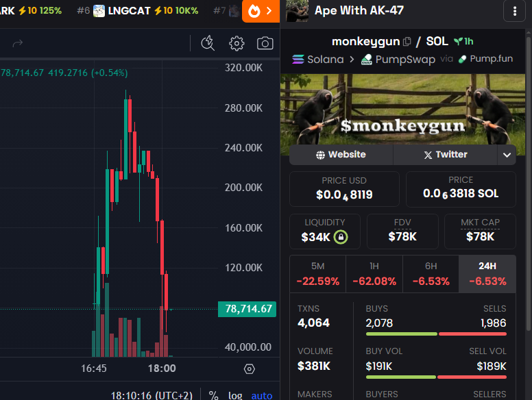Copy the monkeygun token address
The width and height of the screenshot is (532, 400).
(407, 42)
